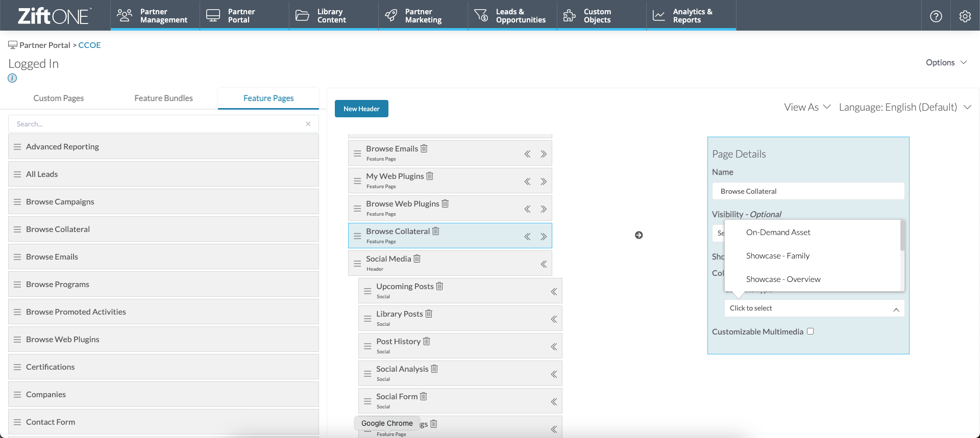Outdent Library Posts with left double arrow

click(x=554, y=319)
